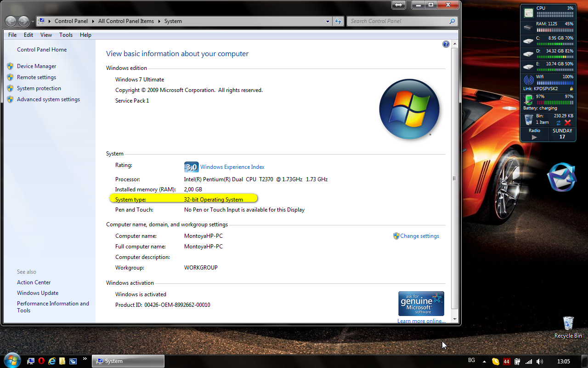Open the File menu
The image size is (588, 368).
click(12, 35)
